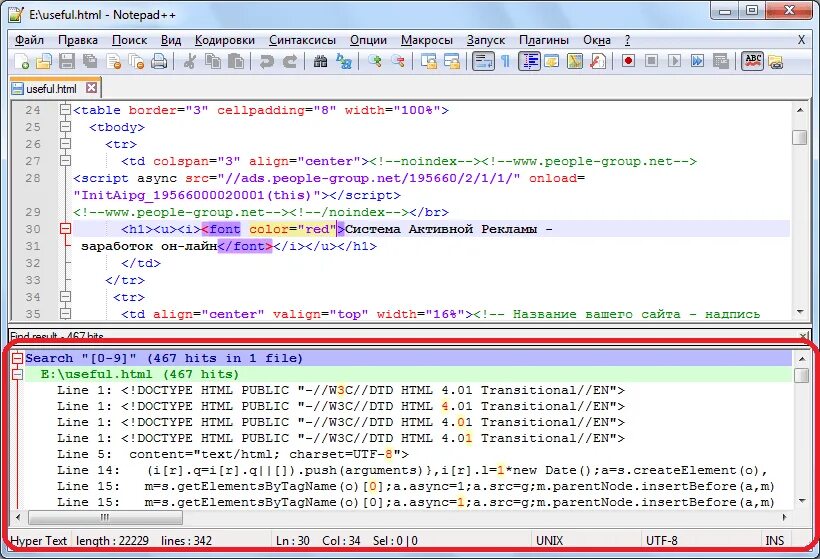Image resolution: width=820 pixels, height=559 pixels.
Task: Print the file using the printer icon
Action: coord(159,62)
